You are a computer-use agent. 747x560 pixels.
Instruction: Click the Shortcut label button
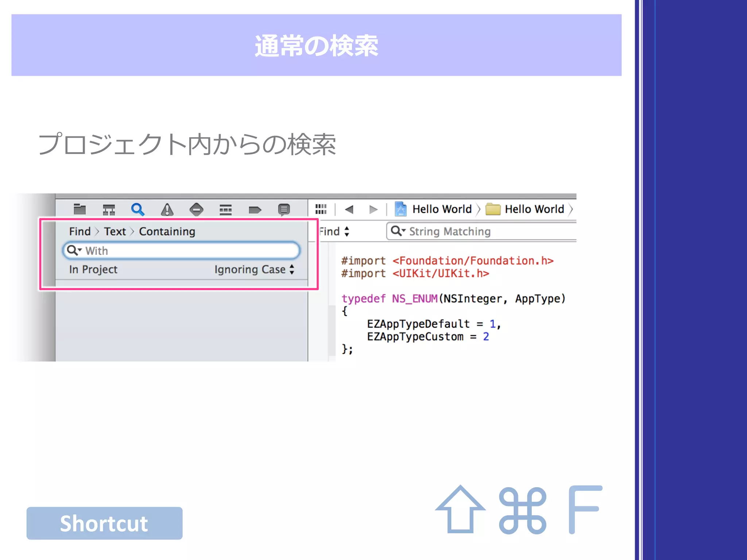click(x=104, y=523)
